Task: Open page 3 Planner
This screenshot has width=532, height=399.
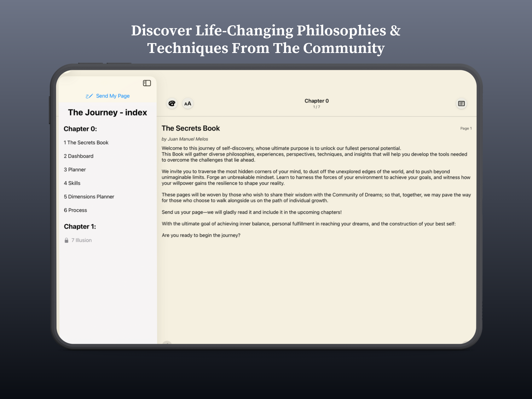Action: (75, 170)
